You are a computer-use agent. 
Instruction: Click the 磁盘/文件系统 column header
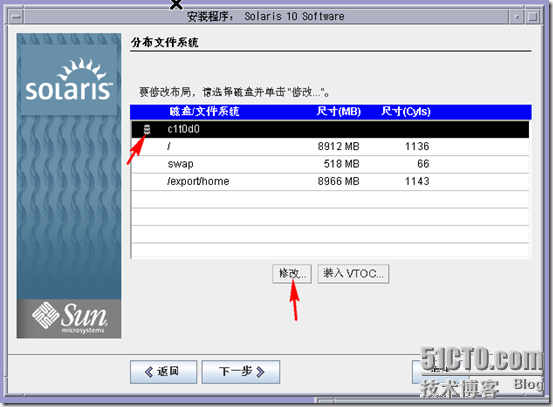click(x=204, y=112)
